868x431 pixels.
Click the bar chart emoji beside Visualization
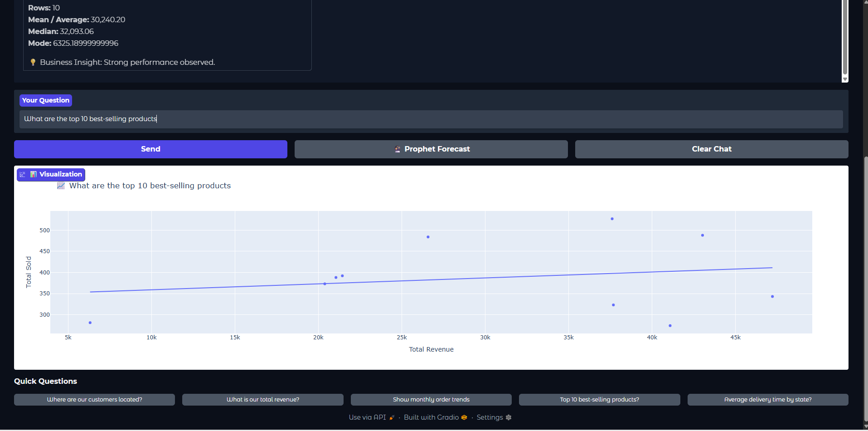click(x=34, y=175)
